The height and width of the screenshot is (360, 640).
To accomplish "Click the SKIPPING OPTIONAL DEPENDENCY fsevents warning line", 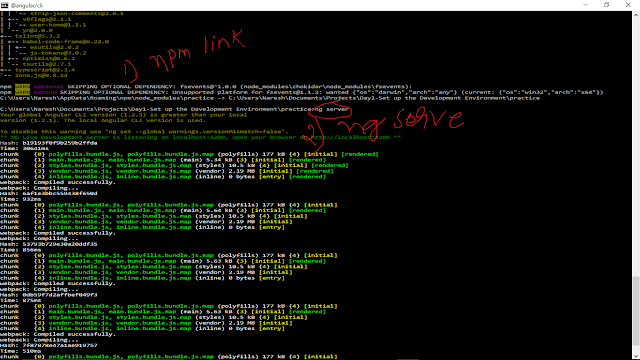I will (x=206, y=87).
